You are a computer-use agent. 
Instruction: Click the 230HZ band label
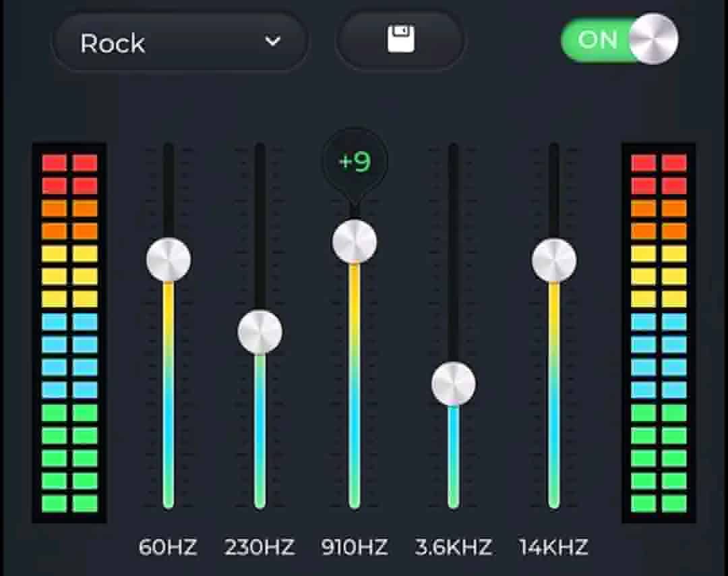260,547
